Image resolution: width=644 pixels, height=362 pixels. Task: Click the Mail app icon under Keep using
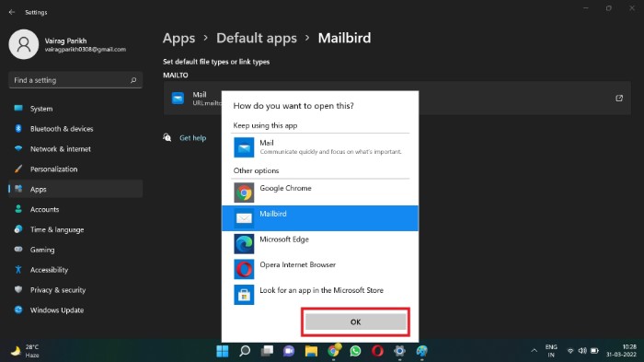(x=244, y=147)
